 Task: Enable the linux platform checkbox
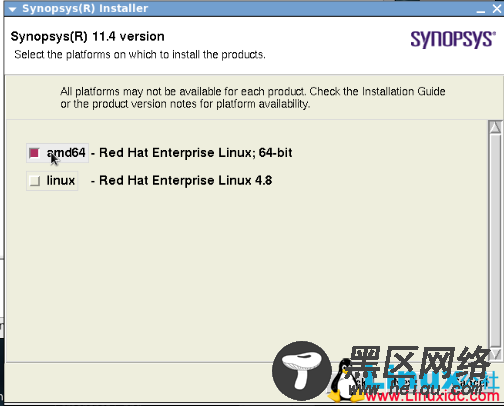34,181
